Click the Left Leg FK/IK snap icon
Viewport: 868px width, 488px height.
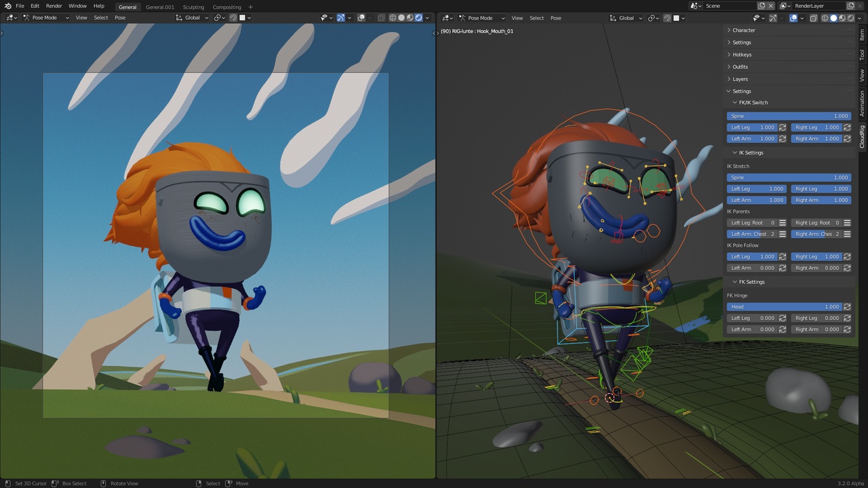point(783,127)
